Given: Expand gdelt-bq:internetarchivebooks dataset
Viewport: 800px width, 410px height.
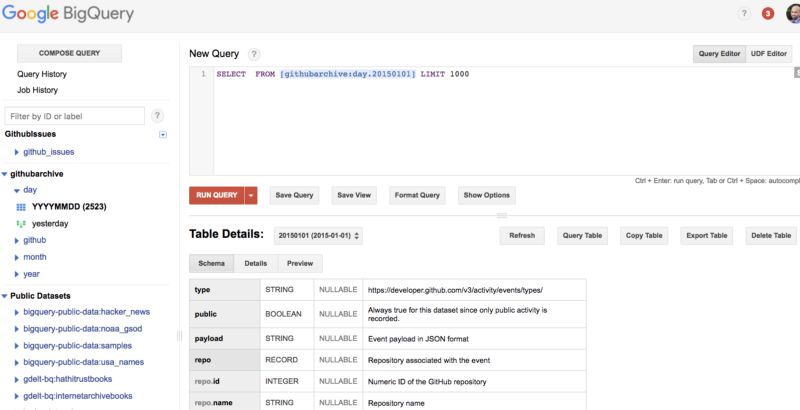Looking at the screenshot, I should (x=17, y=396).
